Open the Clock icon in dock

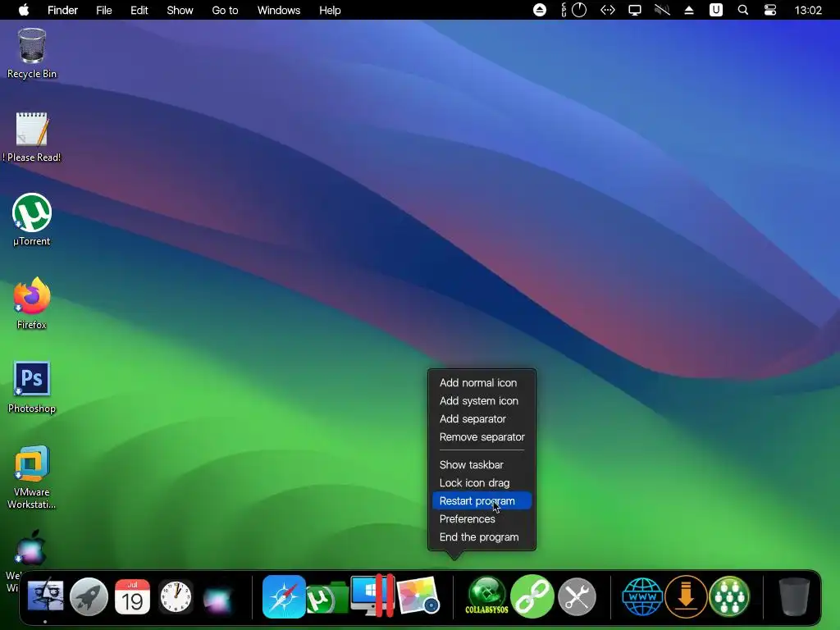click(176, 596)
